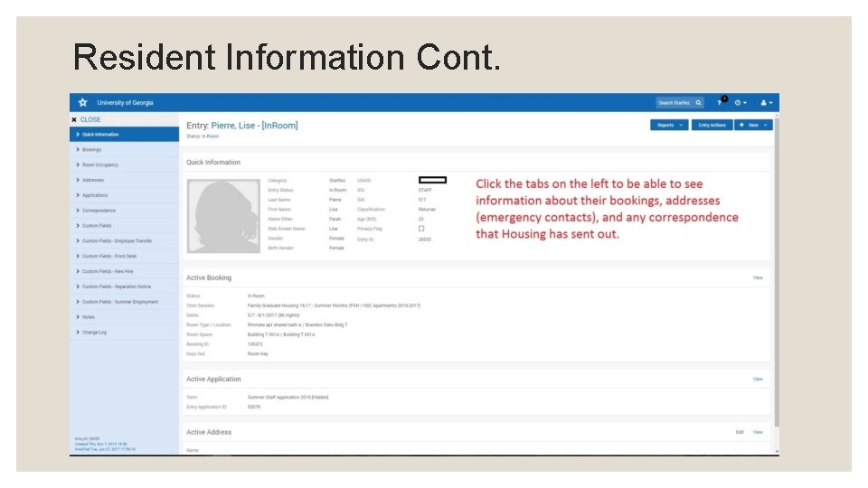
Task: Click the Active Booking section heading
Action: click(209, 277)
